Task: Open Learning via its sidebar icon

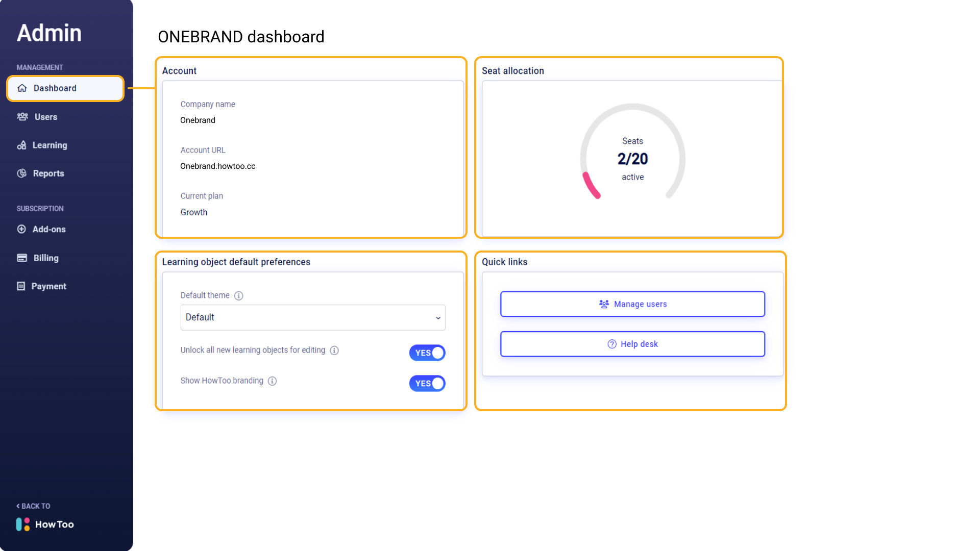Action: tap(22, 145)
